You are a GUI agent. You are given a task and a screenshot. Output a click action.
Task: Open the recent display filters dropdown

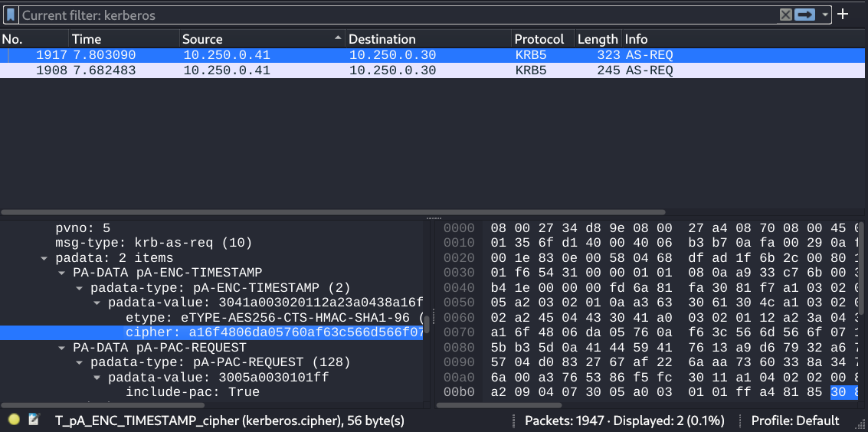click(x=824, y=15)
